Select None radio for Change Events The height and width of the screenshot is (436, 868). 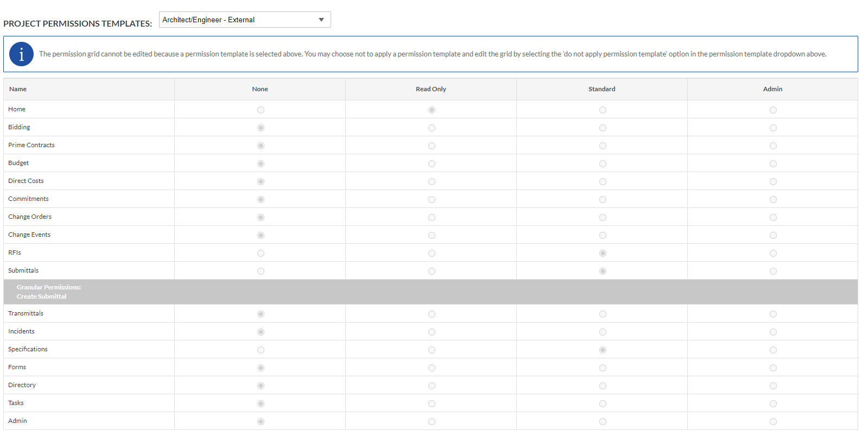[x=261, y=235]
